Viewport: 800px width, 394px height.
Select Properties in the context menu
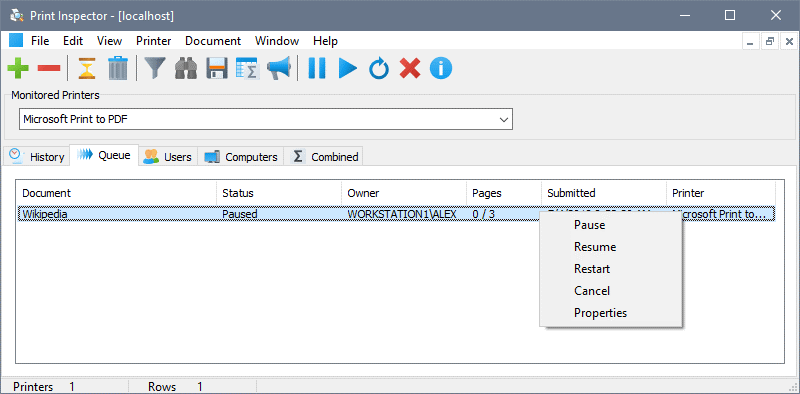point(601,313)
